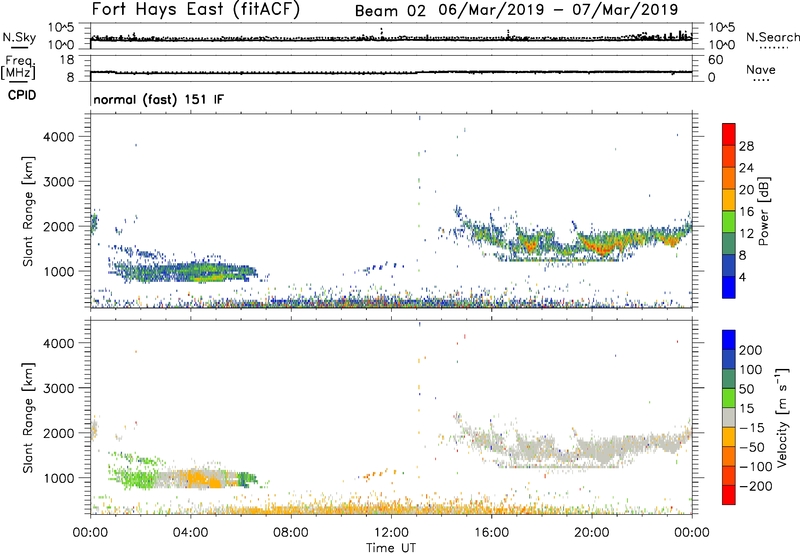Click the "Velocity [m s-1]" color bar title
This screenshot has height=554, width=800.
tap(782, 417)
